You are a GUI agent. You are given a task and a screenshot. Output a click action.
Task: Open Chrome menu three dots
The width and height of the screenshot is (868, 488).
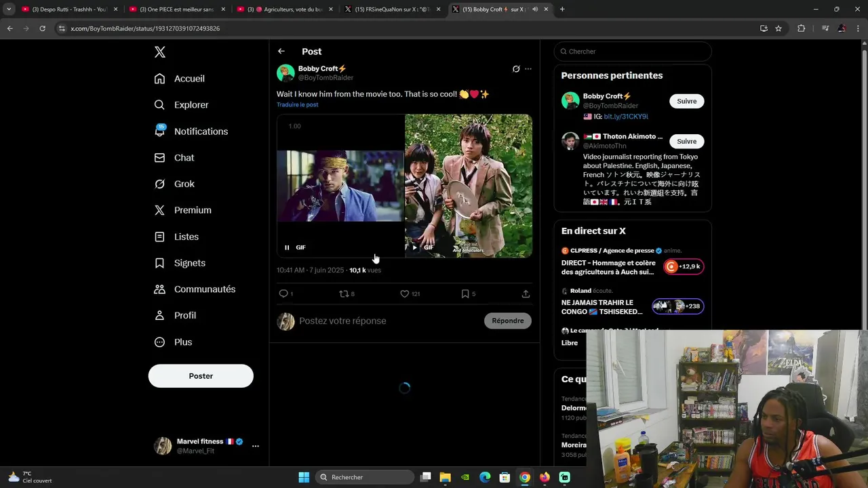pyautogui.click(x=859, y=28)
